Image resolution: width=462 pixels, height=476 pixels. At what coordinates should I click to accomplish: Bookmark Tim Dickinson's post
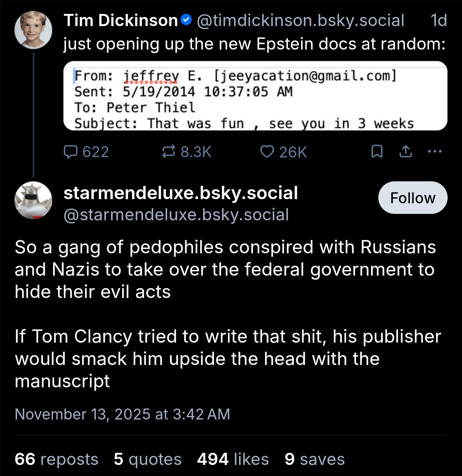[x=377, y=152]
